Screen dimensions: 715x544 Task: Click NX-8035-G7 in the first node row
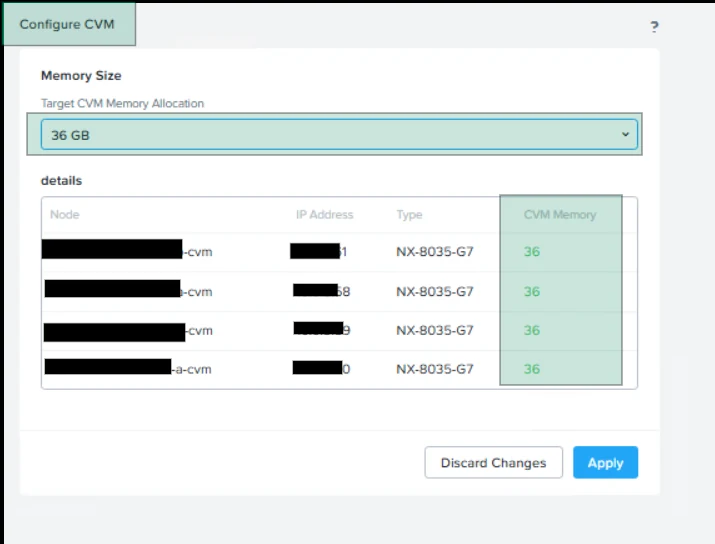pos(435,252)
